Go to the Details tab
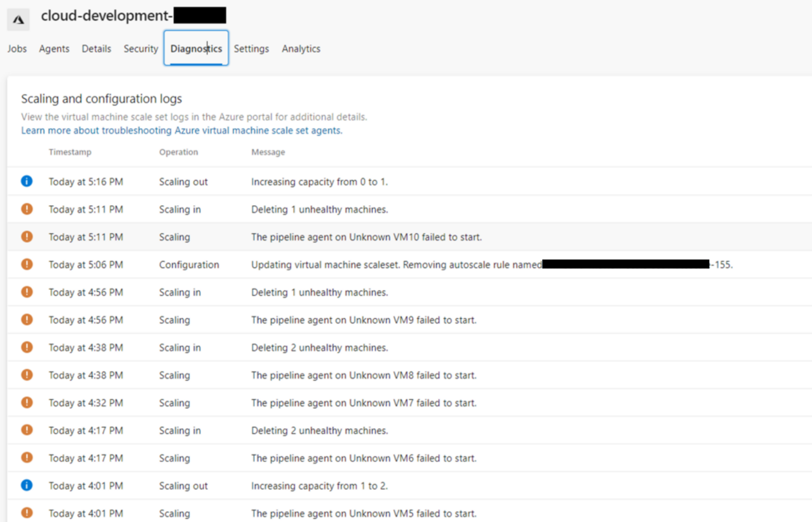 coord(96,49)
